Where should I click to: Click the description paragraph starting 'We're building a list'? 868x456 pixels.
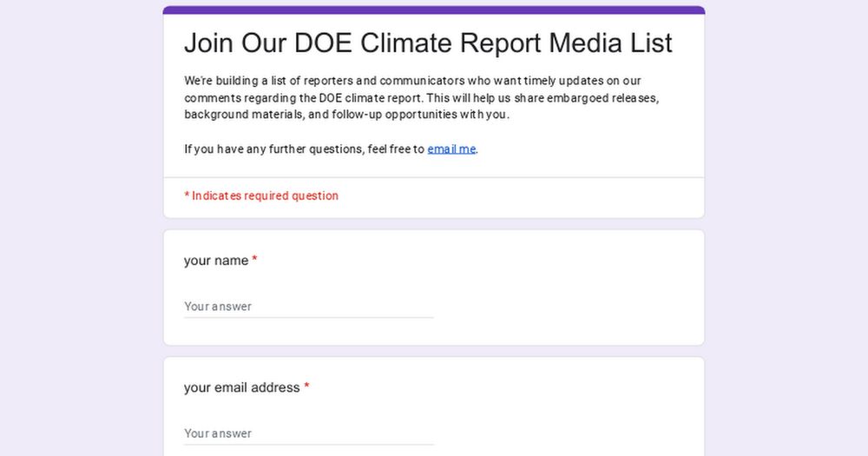tap(421, 97)
